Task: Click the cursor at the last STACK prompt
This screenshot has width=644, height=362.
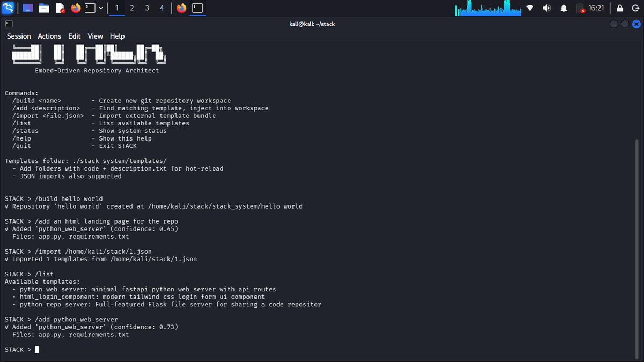Action: point(36,350)
